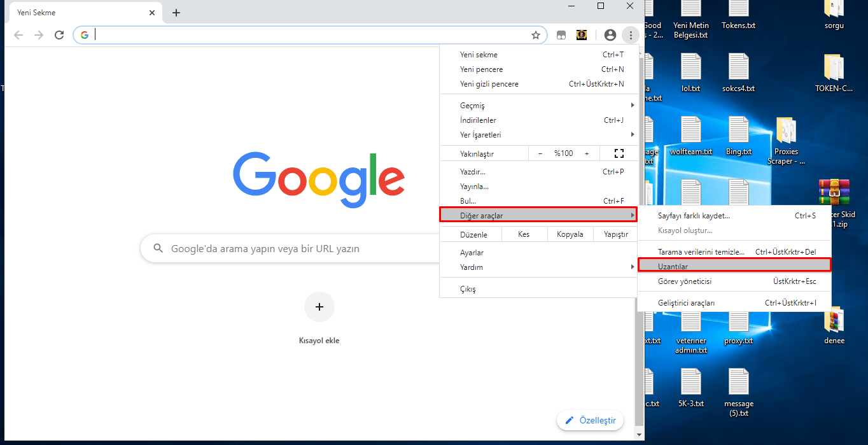Open Görev yöneticisi from submenu
This screenshot has width=868, height=445.
coord(734,281)
